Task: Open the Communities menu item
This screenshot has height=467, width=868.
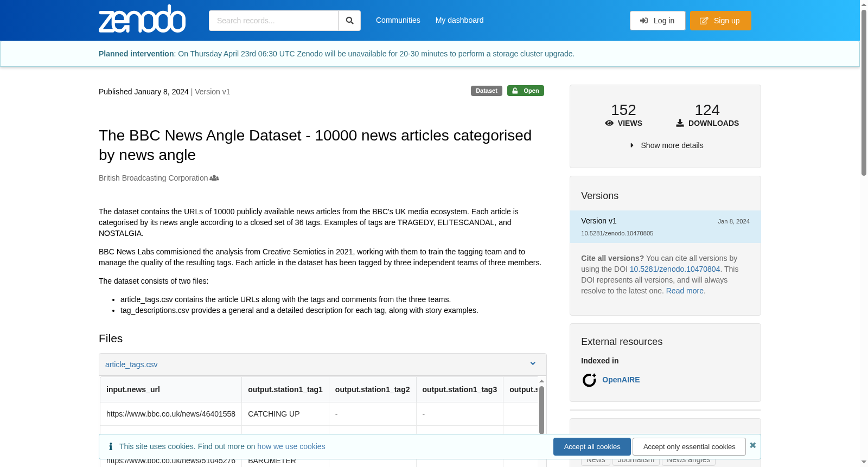Action: point(398,20)
